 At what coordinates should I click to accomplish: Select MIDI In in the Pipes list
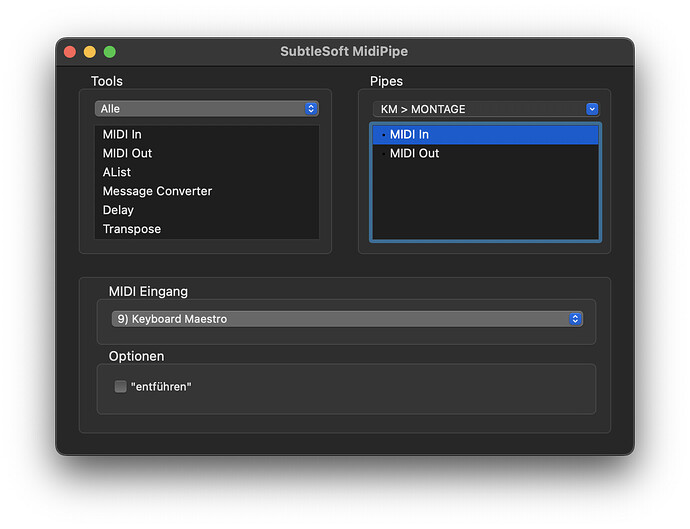(485, 135)
